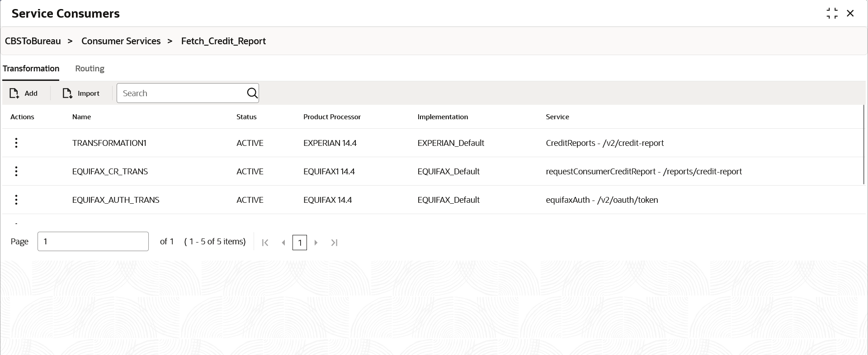The image size is (868, 355).
Task: Click CreditReports - /v2/credit-report service
Action: point(605,143)
